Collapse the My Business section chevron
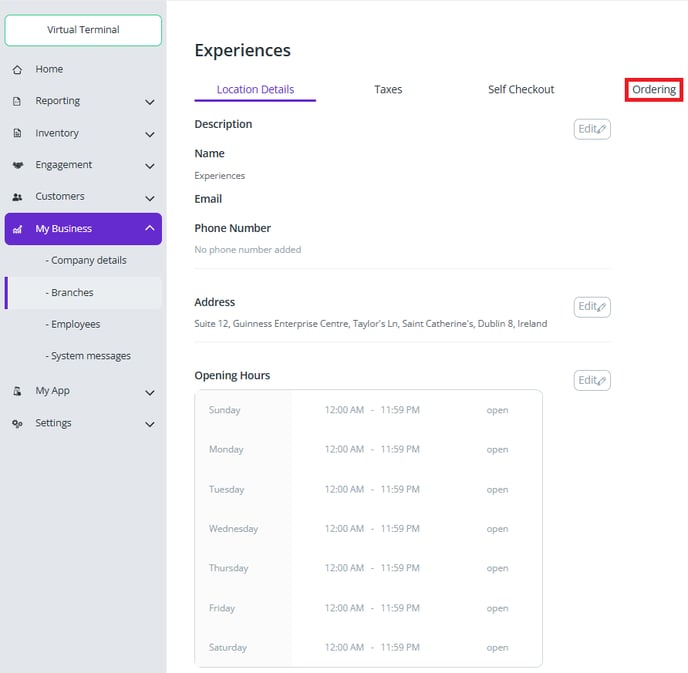Image resolution: width=688 pixels, height=673 pixels. click(x=150, y=229)
